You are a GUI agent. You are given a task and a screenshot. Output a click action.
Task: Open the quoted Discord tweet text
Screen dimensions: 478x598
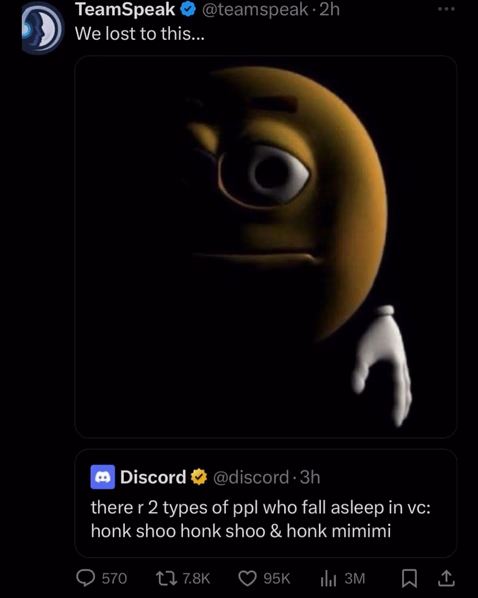point(261,519)
